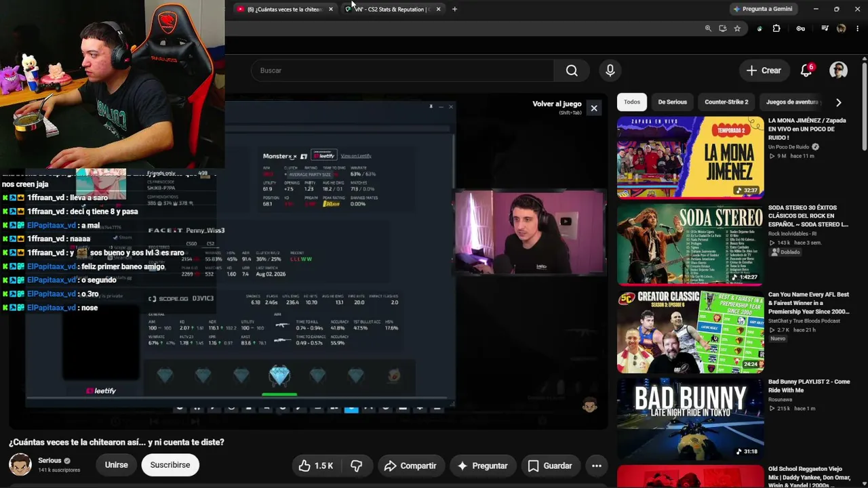Open the Serious channel name link
Screen dimensions: 868x488
(50, 461)
